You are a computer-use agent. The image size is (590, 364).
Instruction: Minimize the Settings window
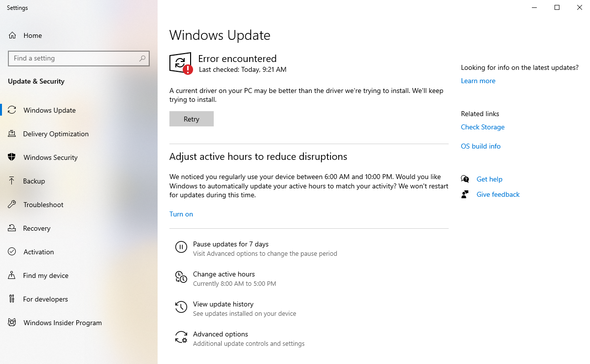tap(534, 7)
